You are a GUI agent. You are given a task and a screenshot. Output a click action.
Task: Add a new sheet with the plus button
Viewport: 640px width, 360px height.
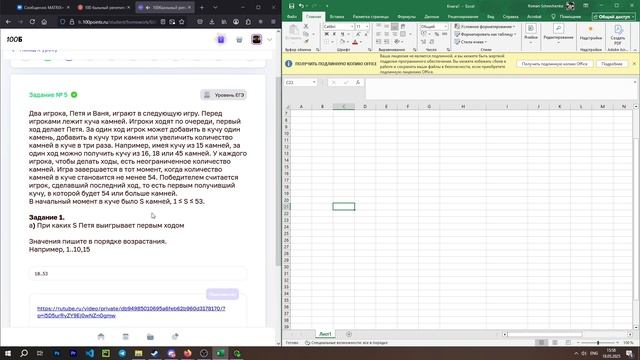pos(349,334)
